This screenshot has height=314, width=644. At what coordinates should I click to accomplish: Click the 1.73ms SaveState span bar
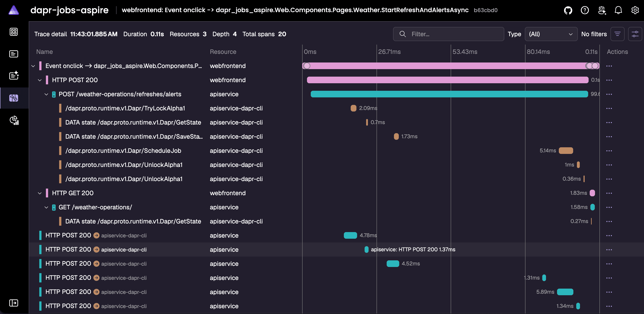(396, 136)
